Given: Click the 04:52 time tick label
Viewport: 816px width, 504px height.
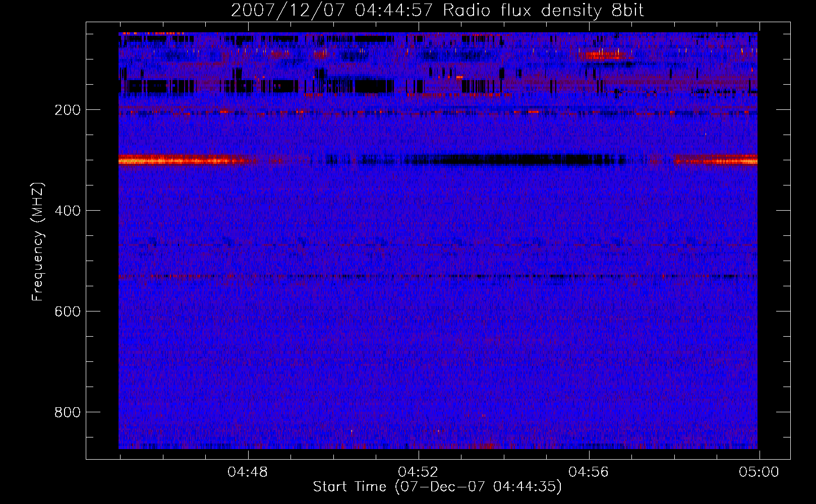Looking at the screenshot, I should tap(418, 472).
